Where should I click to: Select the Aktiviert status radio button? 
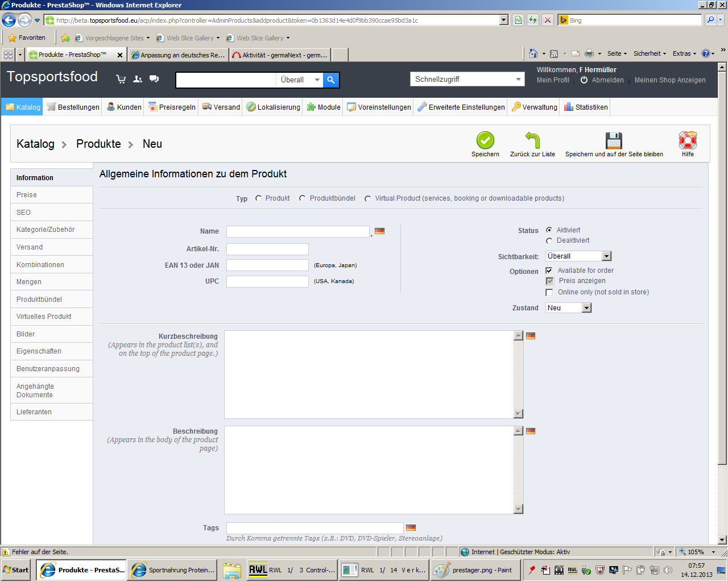[549, 230]
